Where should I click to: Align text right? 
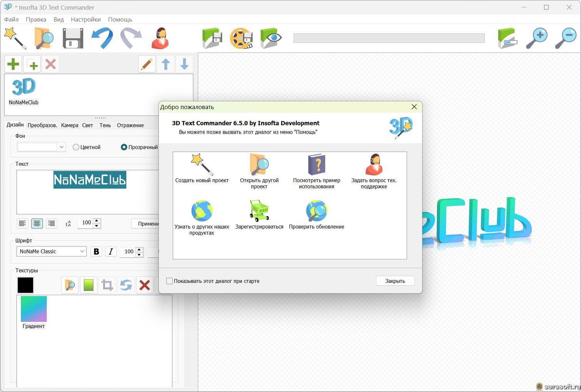click(51, 223)
